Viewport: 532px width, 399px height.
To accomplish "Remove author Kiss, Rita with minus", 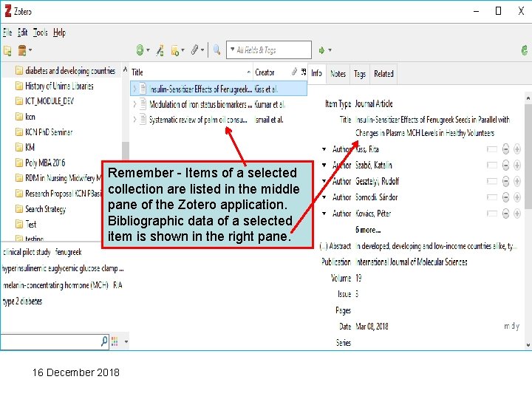I will [505, 149].
